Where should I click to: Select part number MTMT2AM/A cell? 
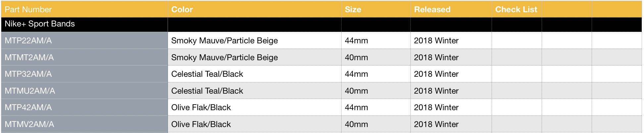[29, 58]
